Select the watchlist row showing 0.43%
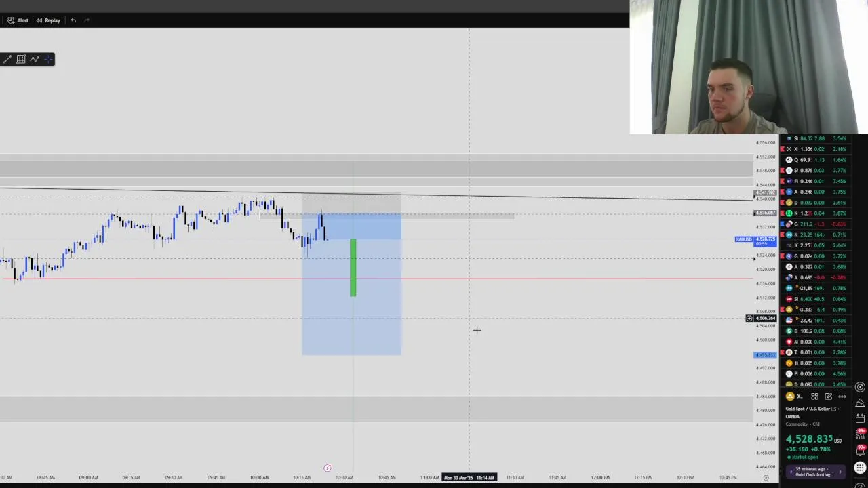The height and width of the screenshot is (488, 868). pos(816,320)
